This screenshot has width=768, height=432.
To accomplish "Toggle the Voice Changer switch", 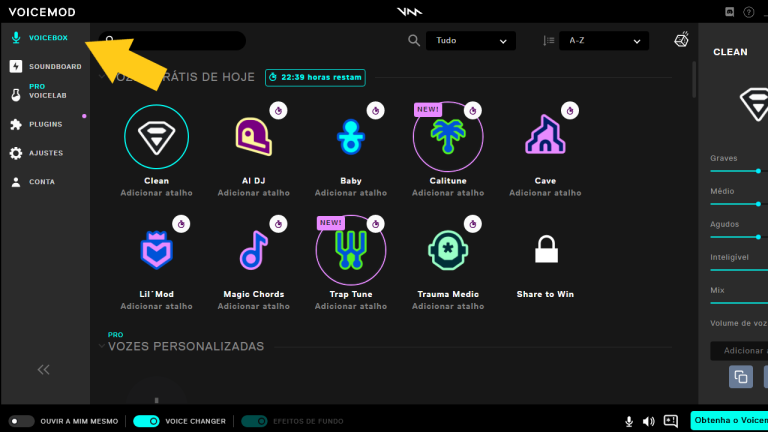I will click(x=146, y=421).
